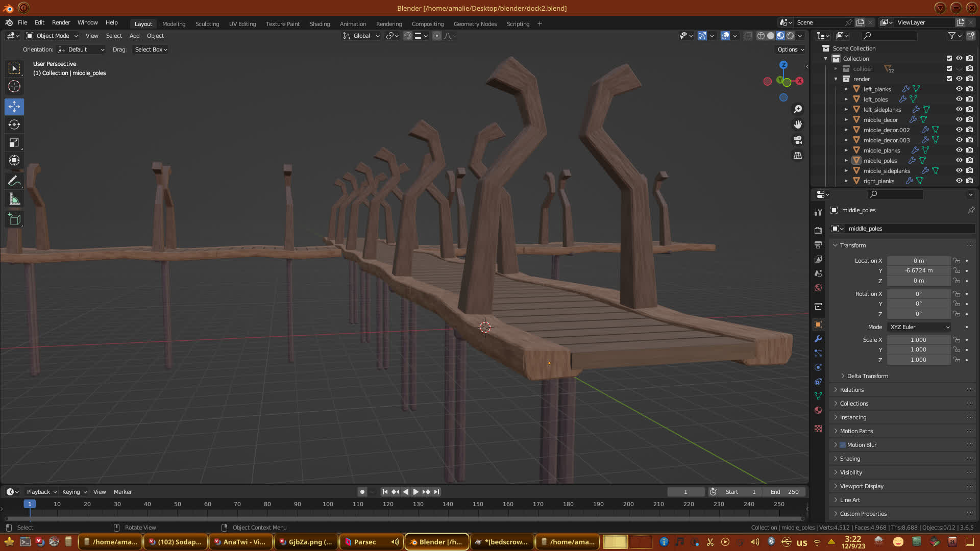980x551 pixels.
Task: Click the viewport Options button
Action: (x=791, y=49)
